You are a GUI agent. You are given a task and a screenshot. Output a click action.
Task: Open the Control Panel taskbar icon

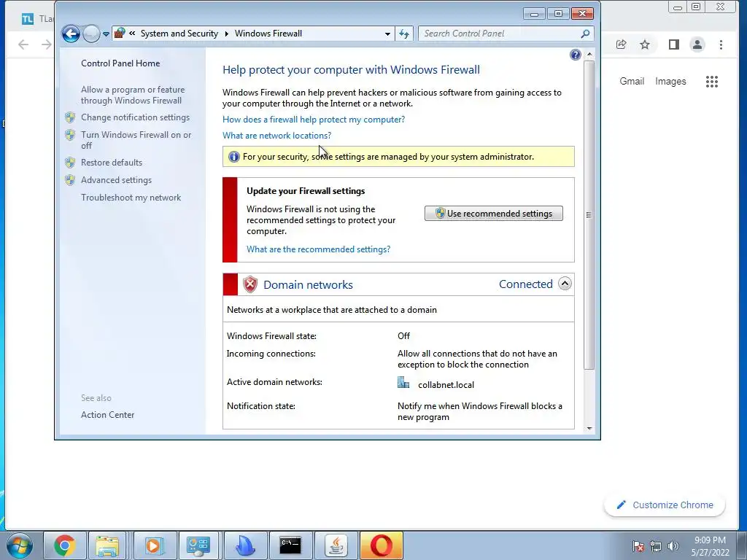click(198, 545)
